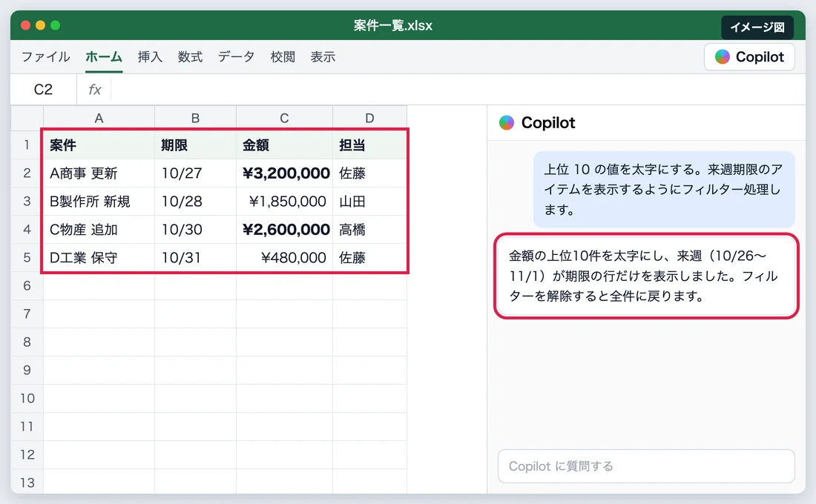This screenshot has height=504, width=816.
Task: Open the データ tab
Action: click(x=236, y=56)
